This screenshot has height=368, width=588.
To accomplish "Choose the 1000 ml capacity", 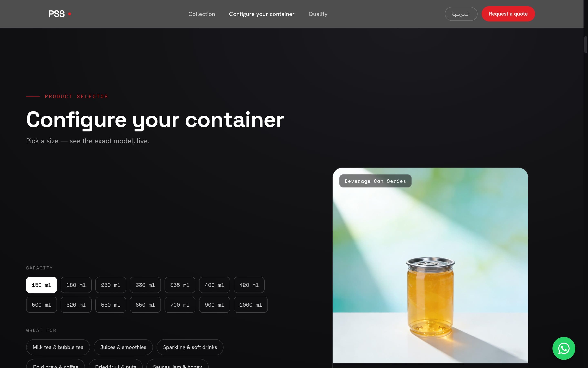I will pyautogui.click(x=251, y=305).
